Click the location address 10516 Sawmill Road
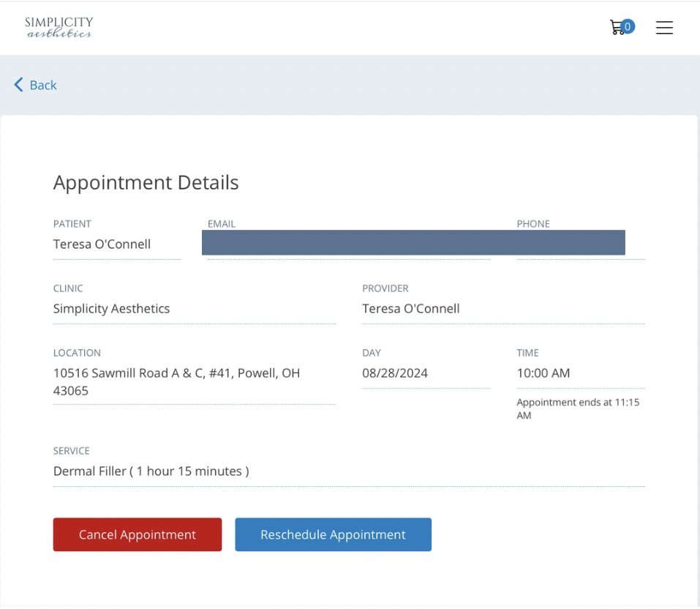700x609 pixels. (176, 381)
